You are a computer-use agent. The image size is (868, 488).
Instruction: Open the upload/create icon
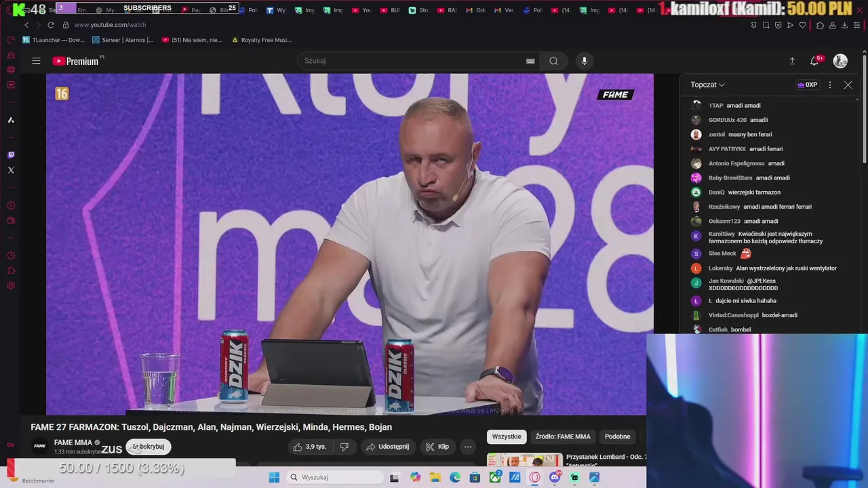792,61
